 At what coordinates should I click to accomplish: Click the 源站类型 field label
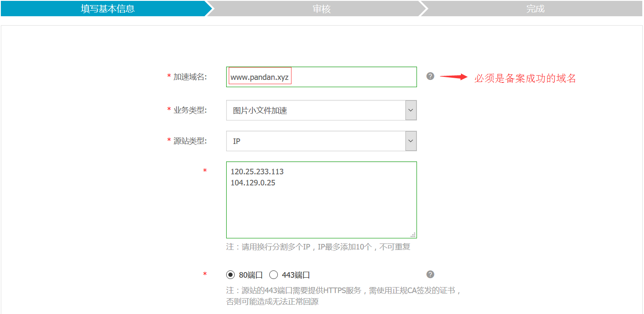190,141
